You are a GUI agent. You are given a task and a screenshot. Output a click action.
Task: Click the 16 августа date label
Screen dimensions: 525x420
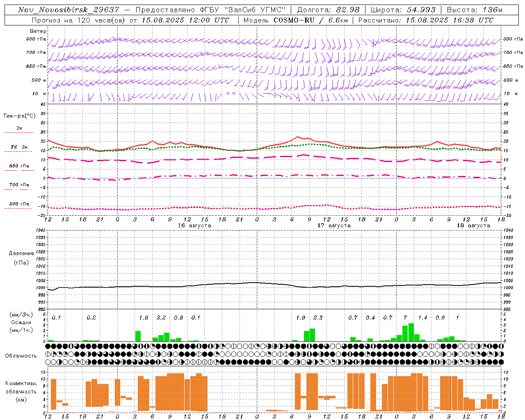(x=194, y=226)
